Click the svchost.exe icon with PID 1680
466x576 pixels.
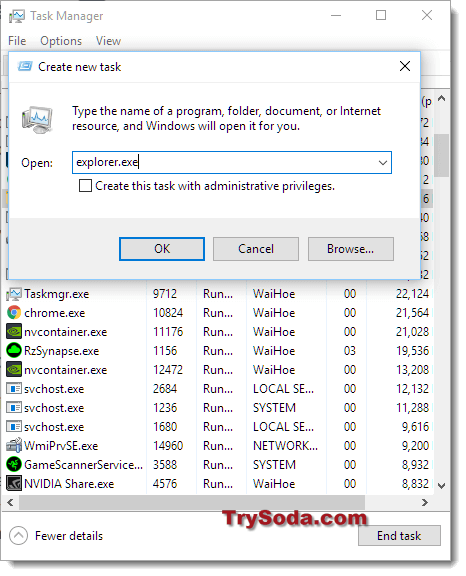[14, 427]
